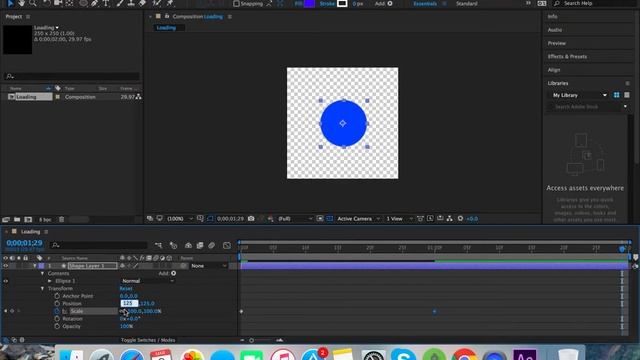Select the Selection arrow tool
640x360 pixels.
(10, 3)
